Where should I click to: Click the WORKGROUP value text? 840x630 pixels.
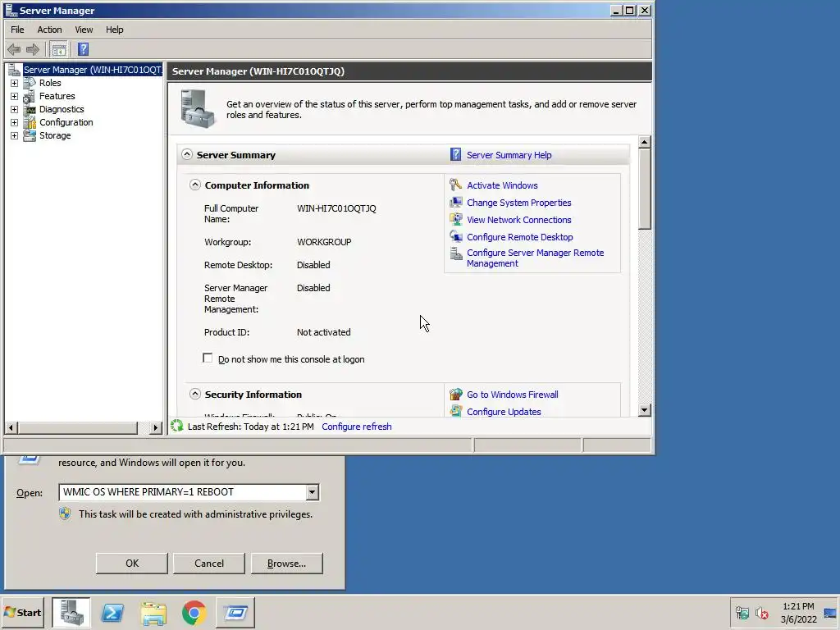pos(324,242)
